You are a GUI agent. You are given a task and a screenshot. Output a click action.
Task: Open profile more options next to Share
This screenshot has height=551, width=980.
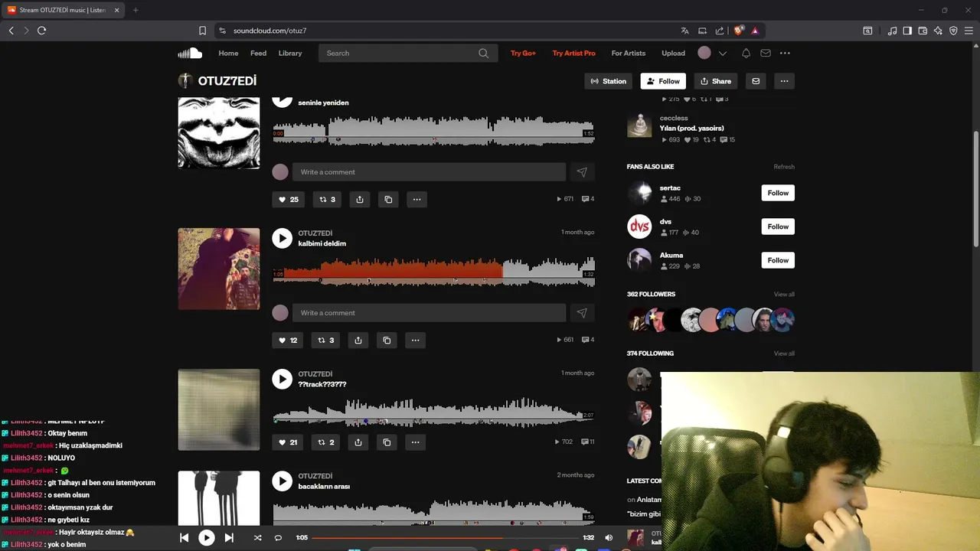coord(784,81)
